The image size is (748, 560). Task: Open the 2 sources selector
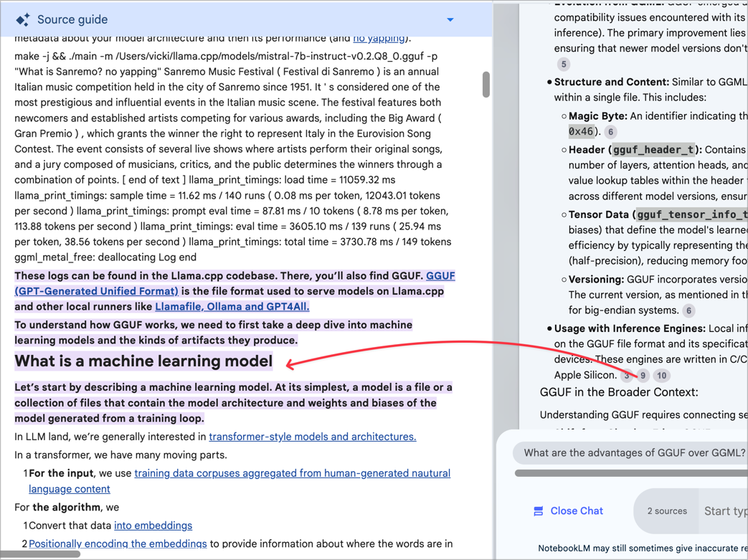click(666, 511)
